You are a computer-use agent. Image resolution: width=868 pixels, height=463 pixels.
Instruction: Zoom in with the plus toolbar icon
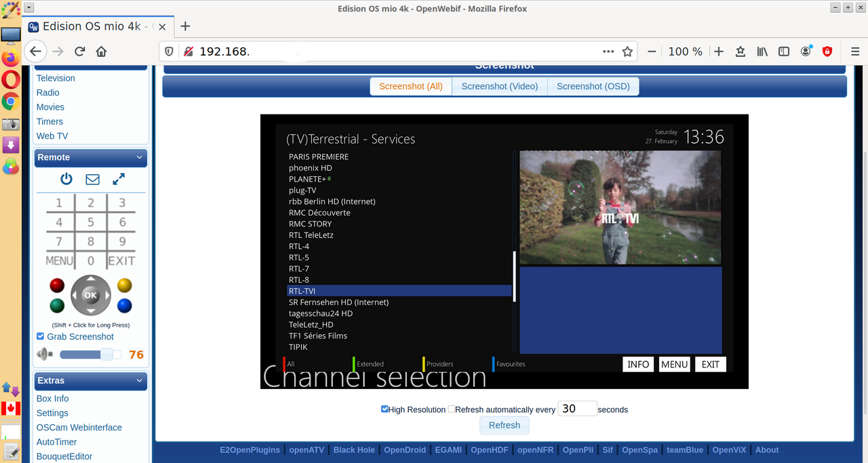[719, 52]
